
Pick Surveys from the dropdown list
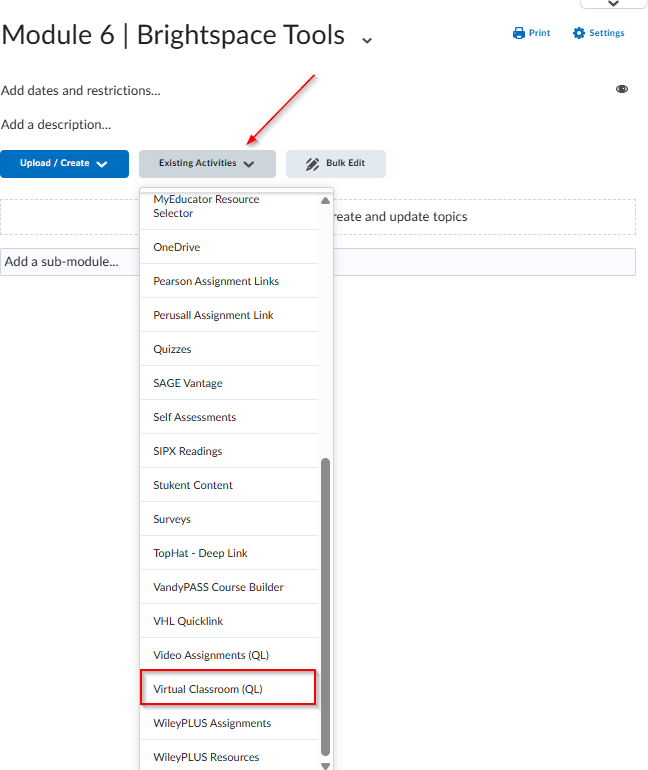[x=172, y=519]
